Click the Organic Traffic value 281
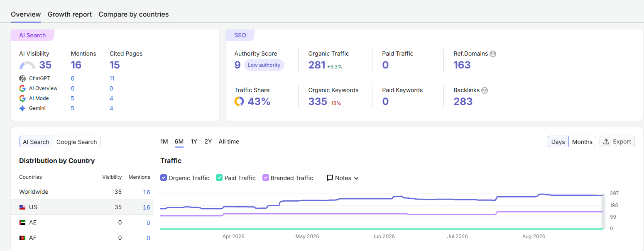Viewport: 644px width, 251px height. (317, 65)
